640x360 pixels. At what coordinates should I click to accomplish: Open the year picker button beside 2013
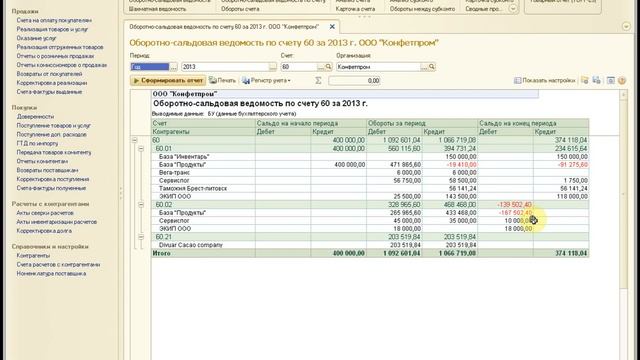tap(273, 67)
